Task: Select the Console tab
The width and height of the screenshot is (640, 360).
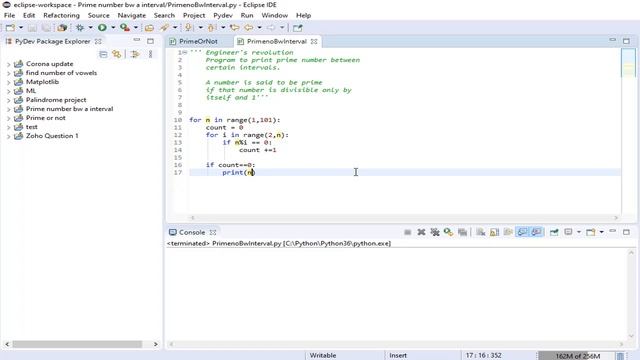Action: [192, 232]
